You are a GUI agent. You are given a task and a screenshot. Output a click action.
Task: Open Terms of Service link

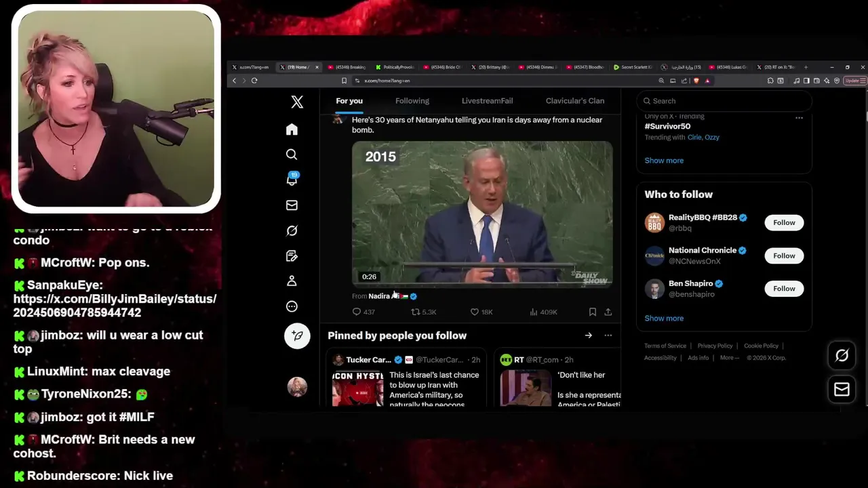pyautogui.click(x=665, y=346)
